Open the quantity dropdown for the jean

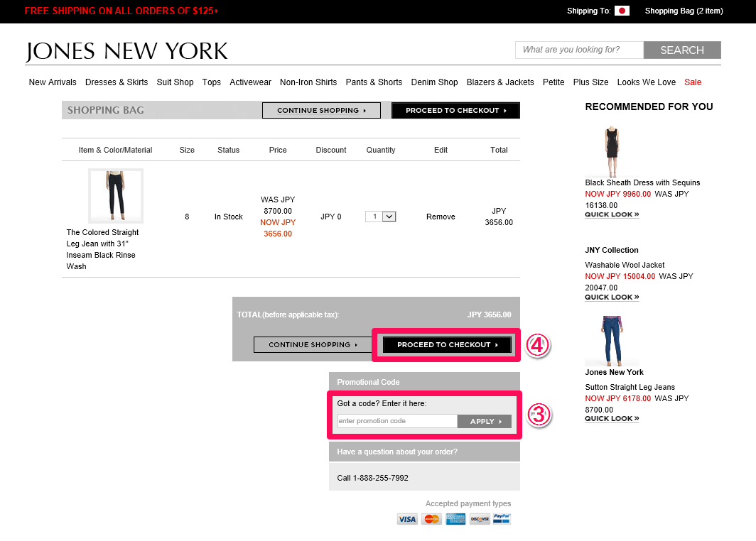[x=380, y=217]
